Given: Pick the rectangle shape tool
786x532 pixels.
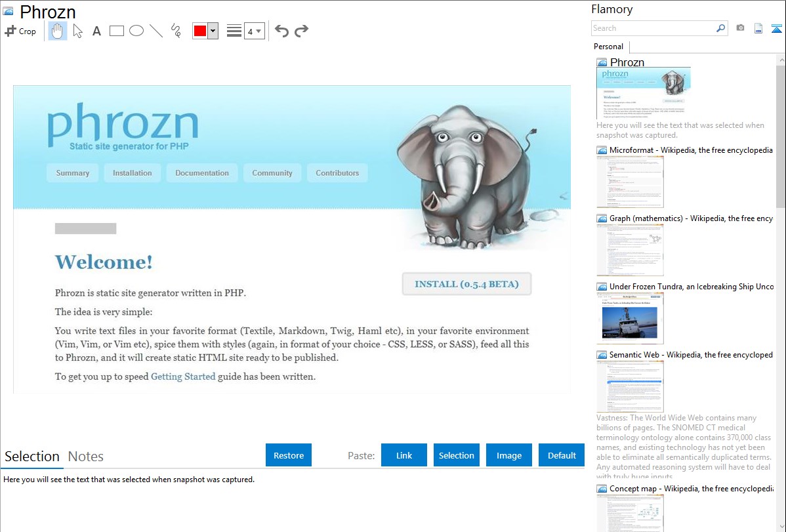Looking at the screenshot, I should [x=116, y=31].
